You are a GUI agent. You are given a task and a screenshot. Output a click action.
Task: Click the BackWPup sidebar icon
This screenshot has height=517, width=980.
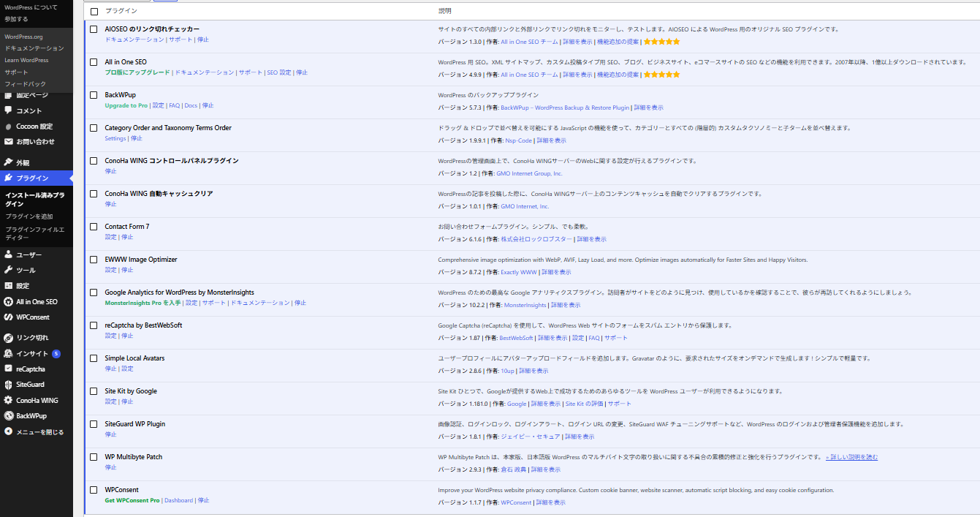(x=8, y=415)
